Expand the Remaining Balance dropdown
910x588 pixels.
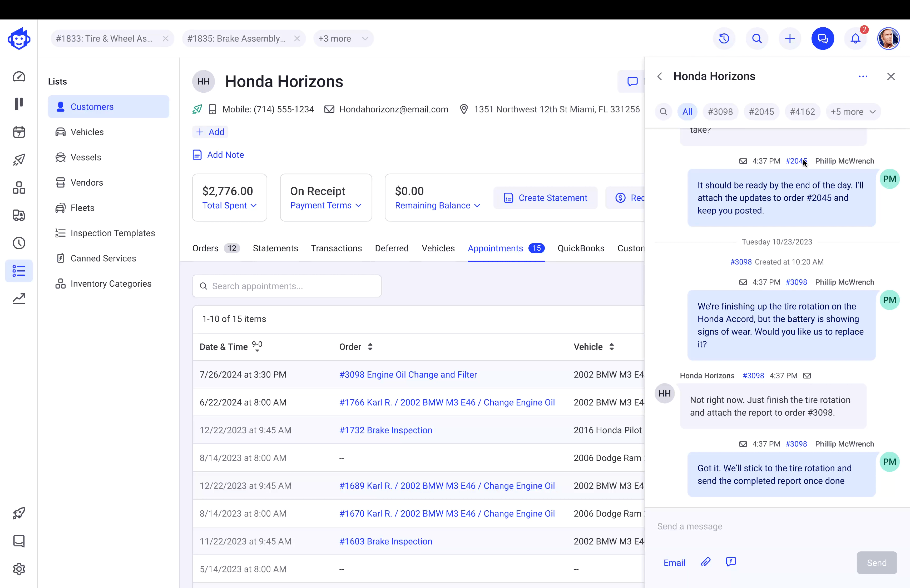pyautogui.click(x=438, y=205)
